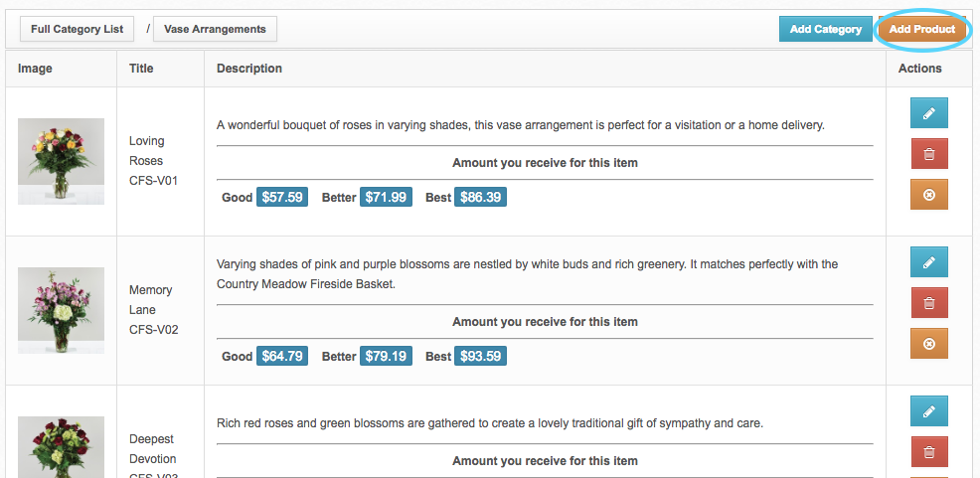The height and width of the screenshot is (478, 980).
Task: Click the Good $57.59 price badge
Action: 281,197
